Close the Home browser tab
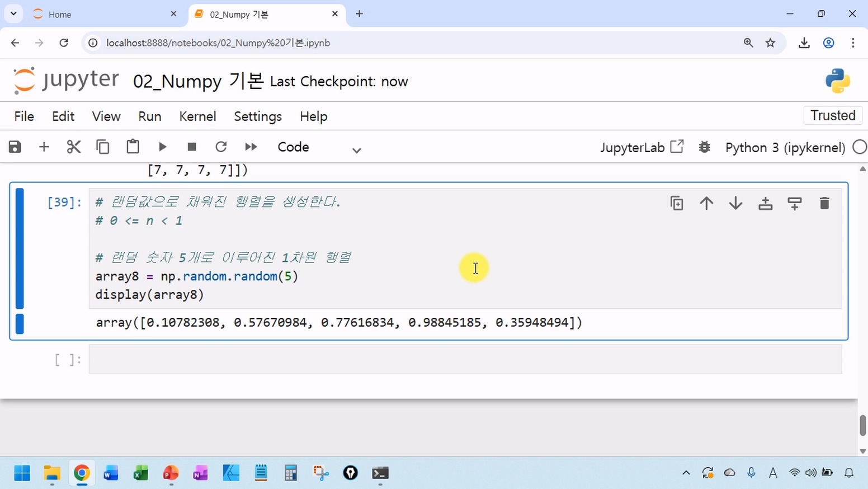The height and width of the screenshot is (489, 868). coord(173,14)
